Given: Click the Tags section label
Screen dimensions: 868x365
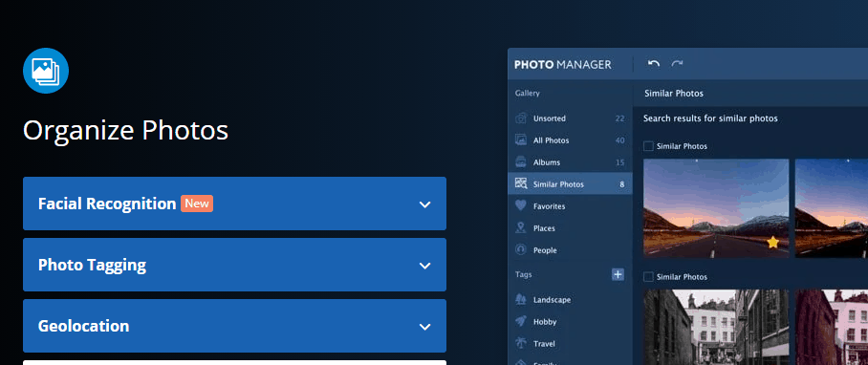Looking at the screenshot, I should (523, 274).
